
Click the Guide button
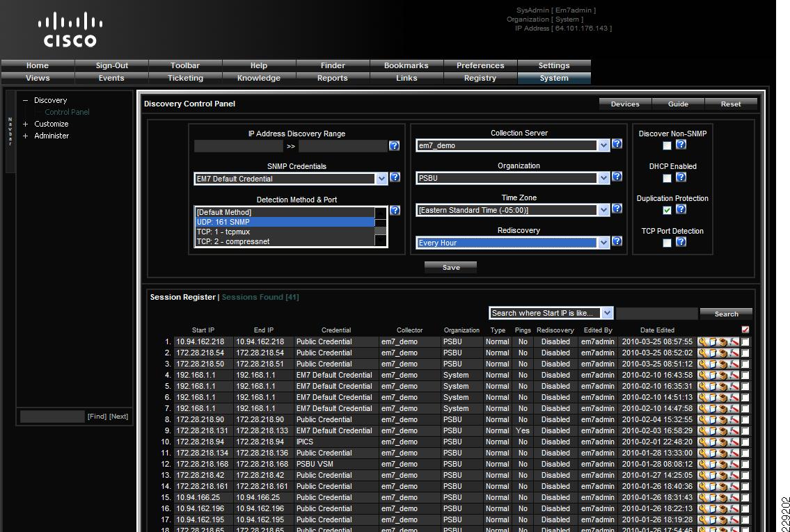pos(678,104)
